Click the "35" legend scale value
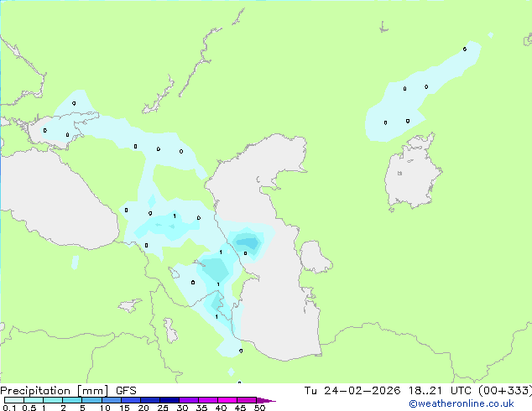 click(201, 408)
